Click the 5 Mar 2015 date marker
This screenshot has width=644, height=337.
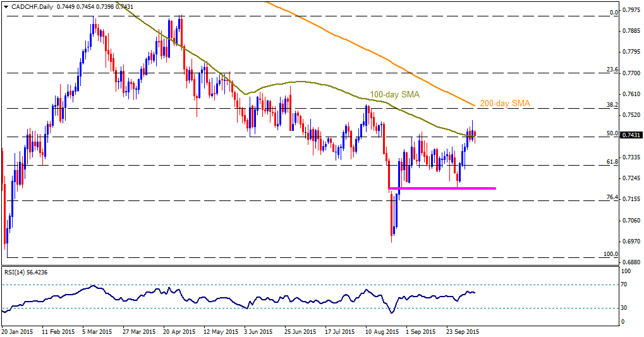click(x=97, y=331)
